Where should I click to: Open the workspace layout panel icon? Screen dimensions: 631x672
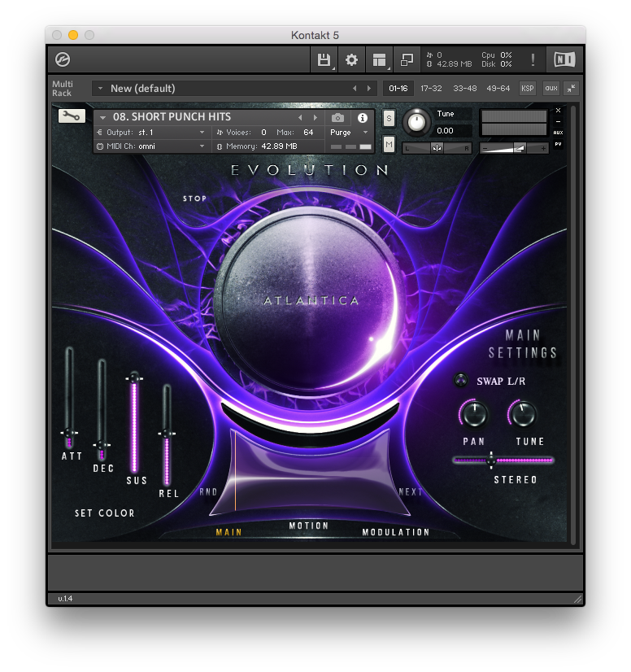tap(379, 59)
